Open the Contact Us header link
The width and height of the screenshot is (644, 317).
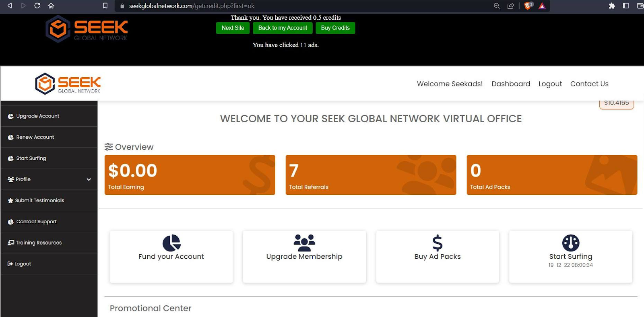(x=589, y=84)
